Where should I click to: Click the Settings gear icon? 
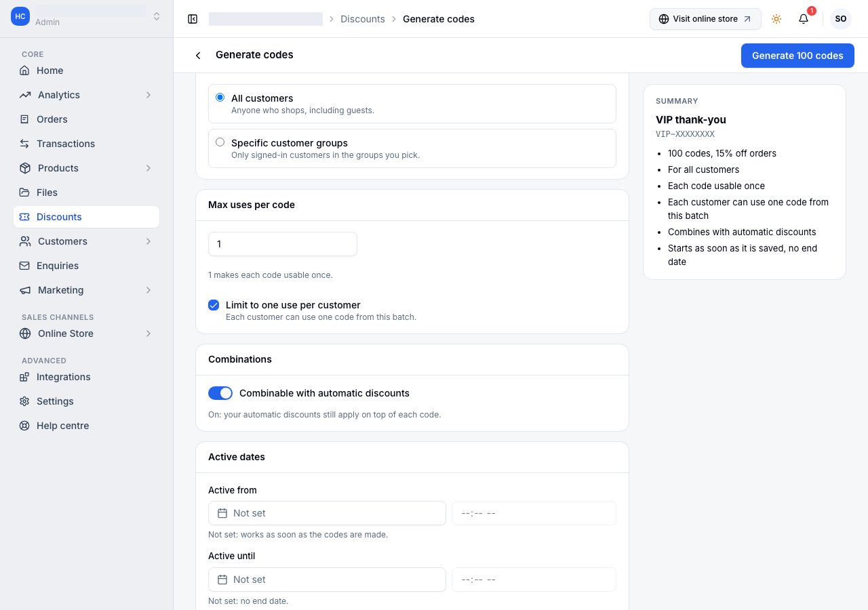[x=24, y=401]
